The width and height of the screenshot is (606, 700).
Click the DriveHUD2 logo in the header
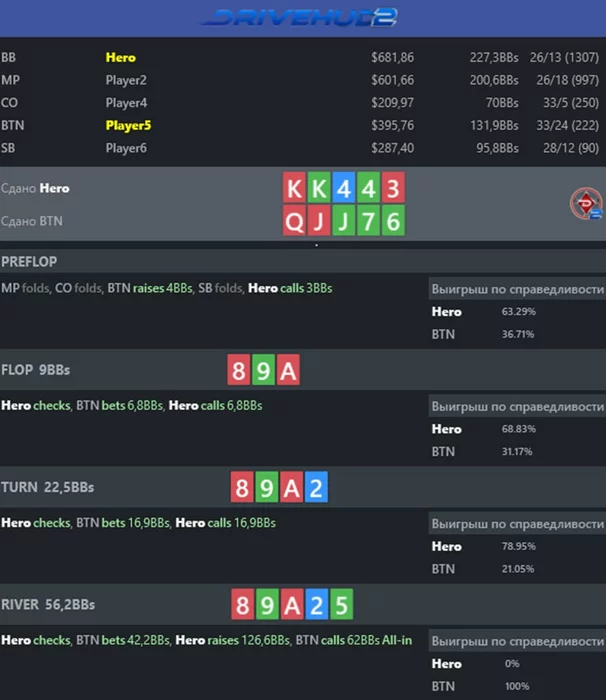(x=299, y=17)
